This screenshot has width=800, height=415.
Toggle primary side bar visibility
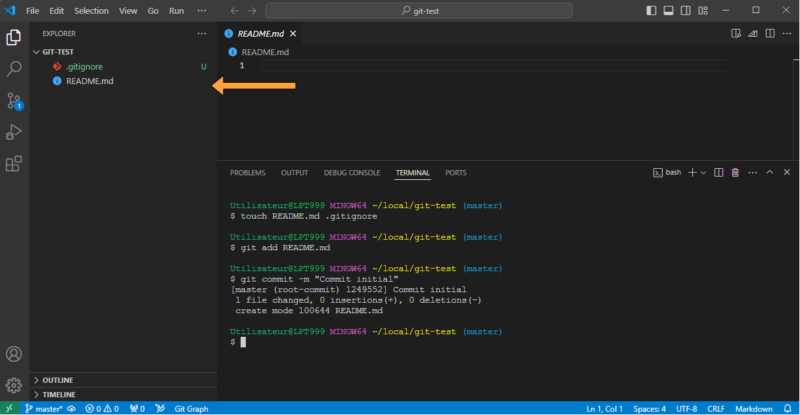pyautogui.click(x=652, y=10)
